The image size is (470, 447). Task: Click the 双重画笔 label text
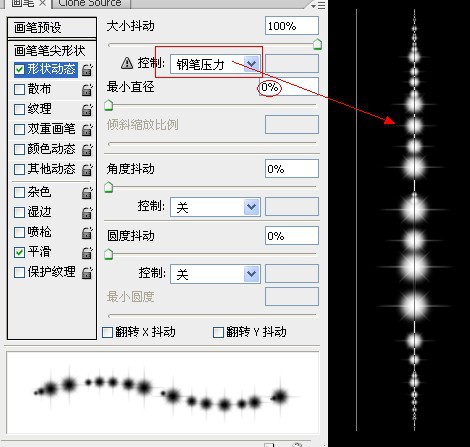[x=52, y=129]
